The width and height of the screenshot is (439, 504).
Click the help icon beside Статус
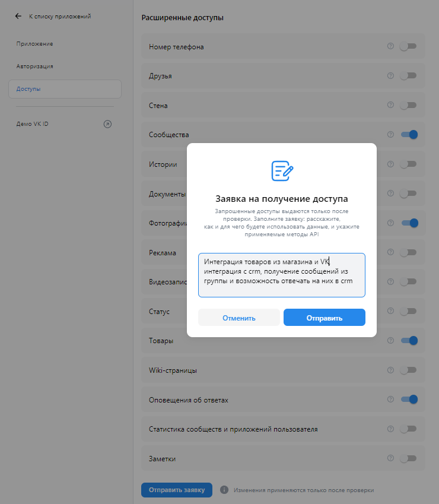[x=390, y=311]
